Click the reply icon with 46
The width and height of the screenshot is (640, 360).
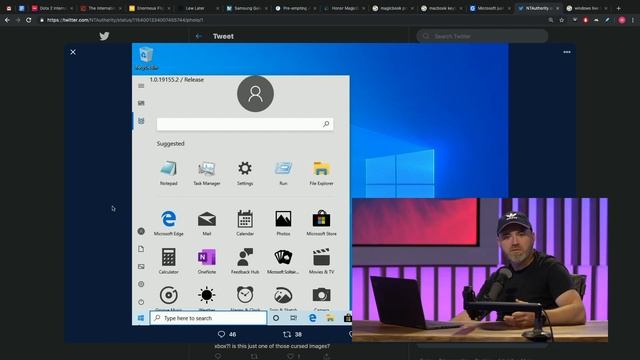(221, 334)
